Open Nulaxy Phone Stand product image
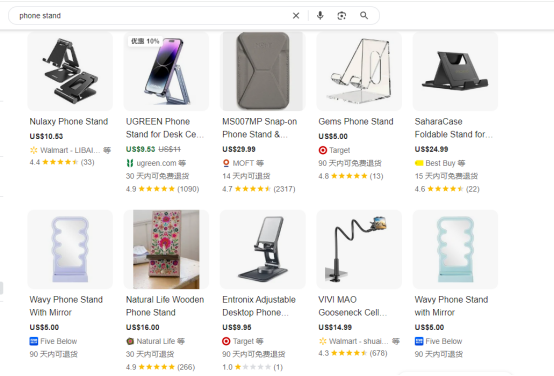 coord(70,71)
